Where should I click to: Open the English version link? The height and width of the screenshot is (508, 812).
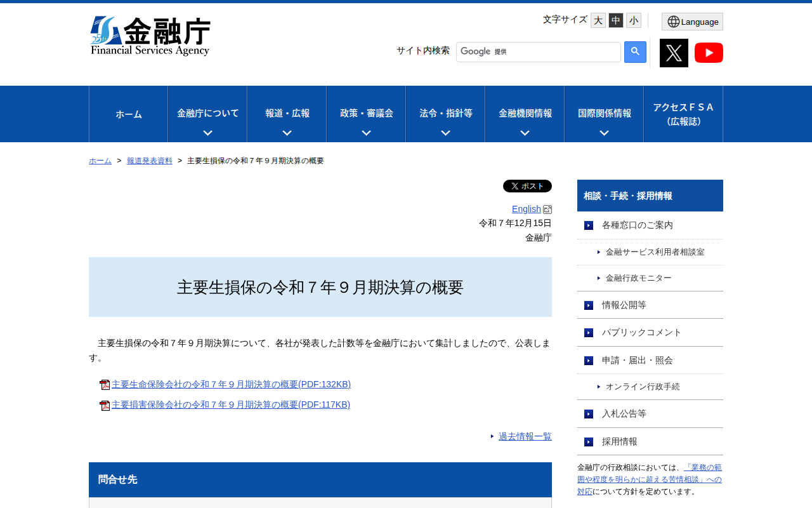tap(527, 209)
